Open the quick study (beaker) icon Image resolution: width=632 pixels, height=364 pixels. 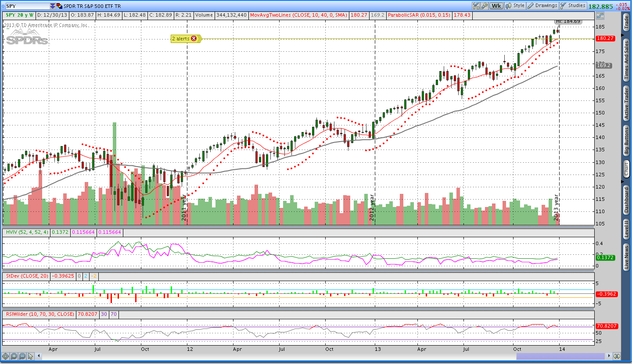point(476,6)
